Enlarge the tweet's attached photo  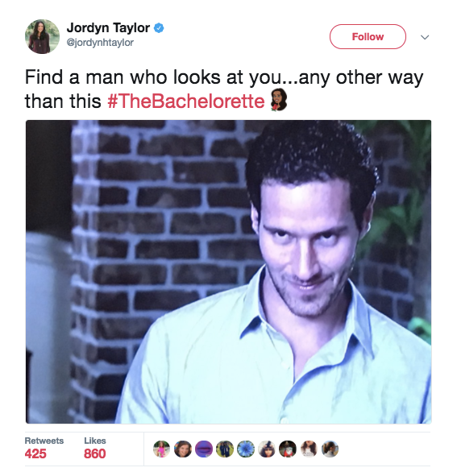229,271
